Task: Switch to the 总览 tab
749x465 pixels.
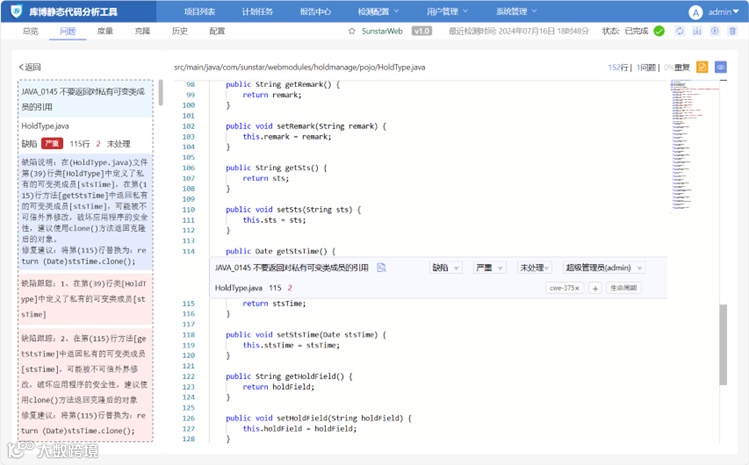Action: [30, 31]
